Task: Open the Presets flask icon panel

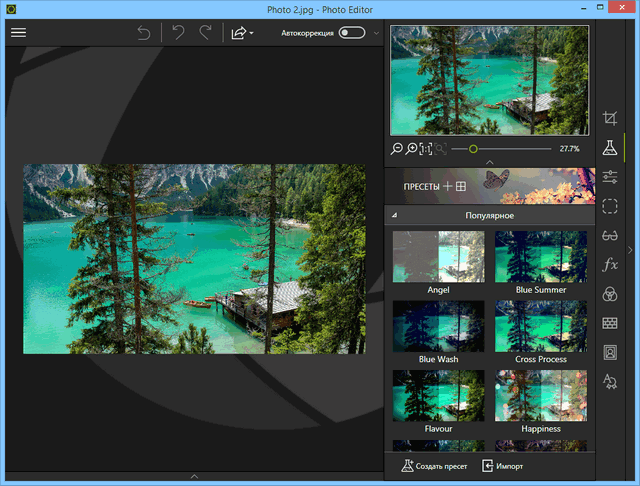Action: click(610, 148)
